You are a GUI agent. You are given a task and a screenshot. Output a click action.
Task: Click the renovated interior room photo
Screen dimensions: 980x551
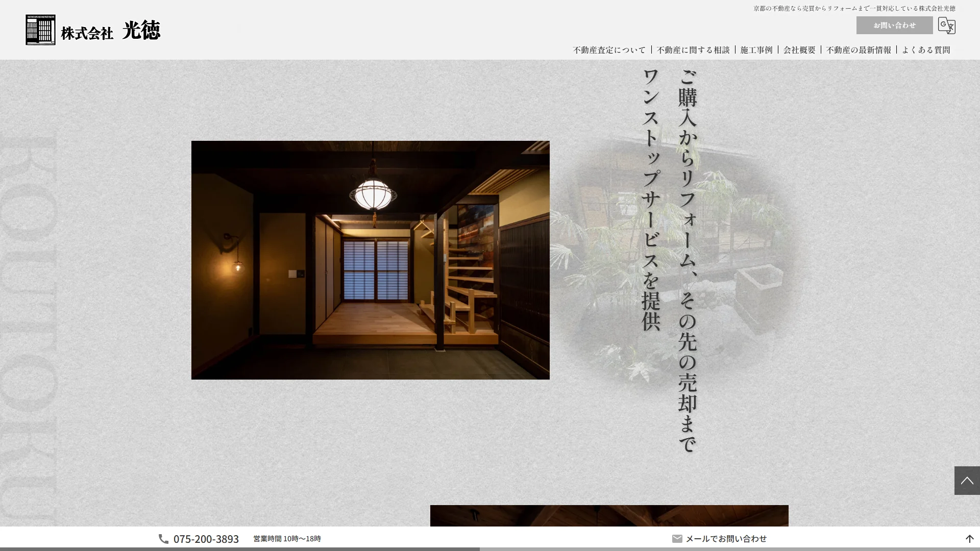pyautogui.click(x=370, y=260)
